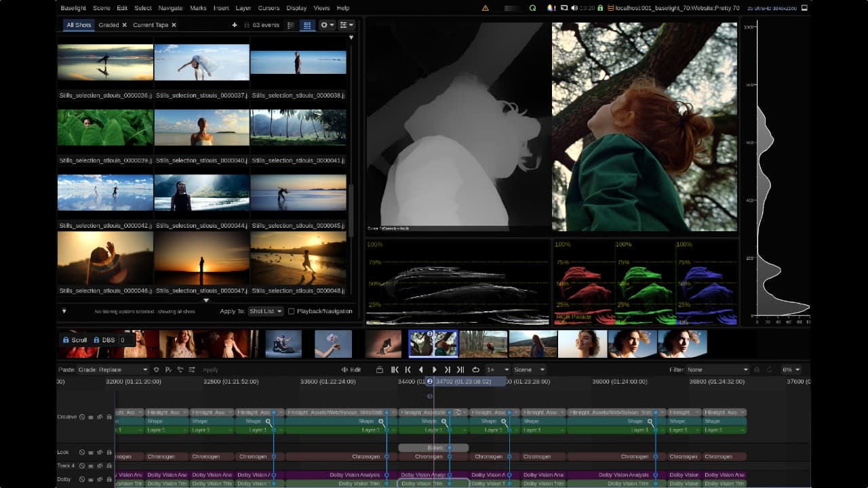Click the copy icon left of transport controls
Screen dimensions: 868x488
point(380,369)
